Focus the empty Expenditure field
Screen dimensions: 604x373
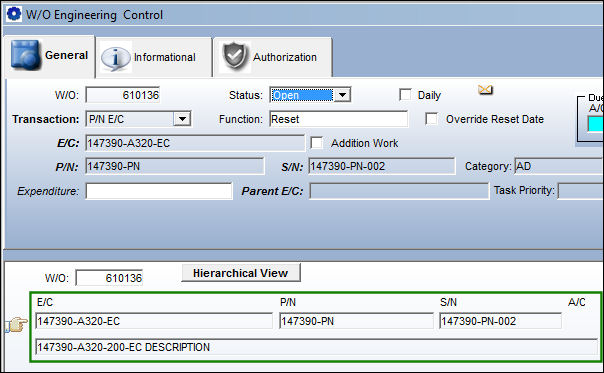pyautogui.click(x=159, y=191)
